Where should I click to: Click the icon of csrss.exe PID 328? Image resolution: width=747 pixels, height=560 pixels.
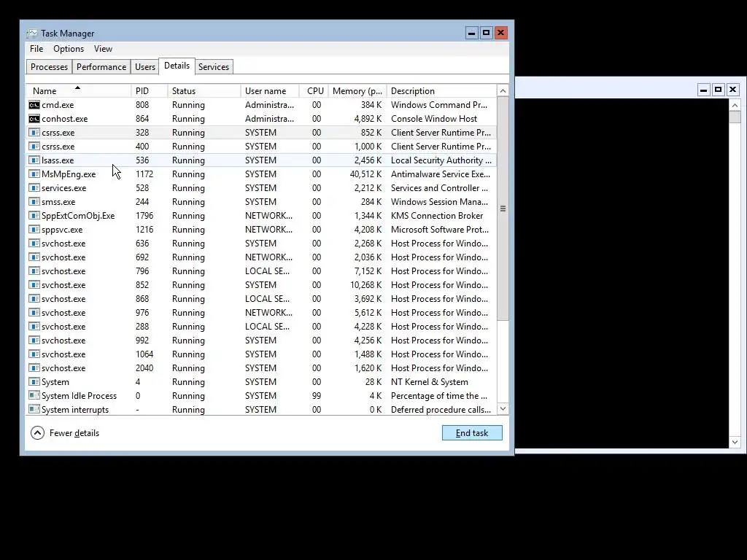(34, 133)
